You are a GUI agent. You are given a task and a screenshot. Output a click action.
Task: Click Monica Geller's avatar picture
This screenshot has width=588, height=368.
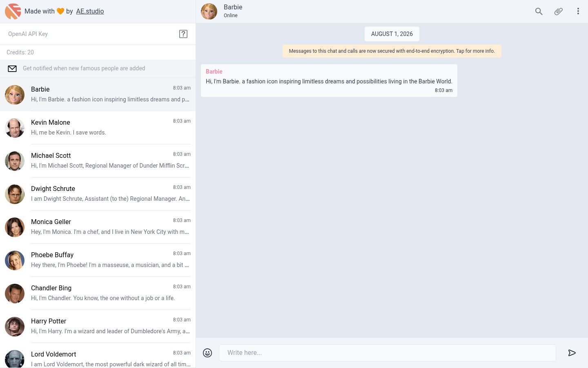(x=15, y=227)
